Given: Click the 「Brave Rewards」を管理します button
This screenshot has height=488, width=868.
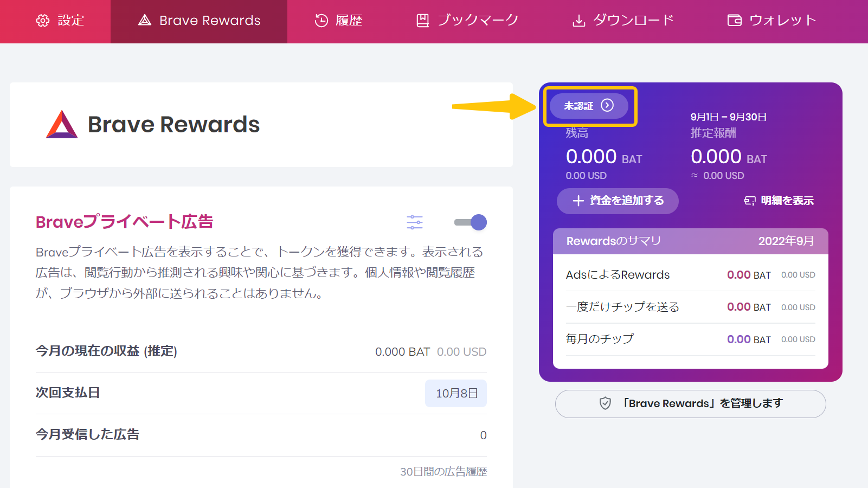Looking at the screenshot, I should pos(691,403).
